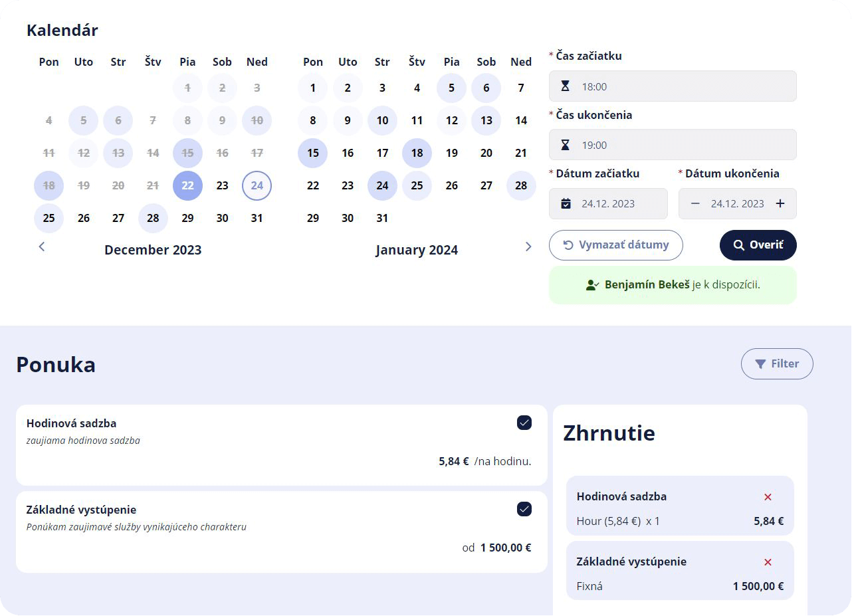Select December 23 in the calendar
Viewport: 852px width, 616px height.
pos(222,185)
